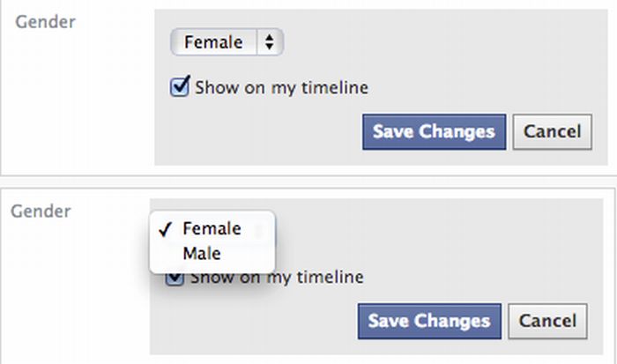Choose Female in the open gender menu

click(212, 228)
